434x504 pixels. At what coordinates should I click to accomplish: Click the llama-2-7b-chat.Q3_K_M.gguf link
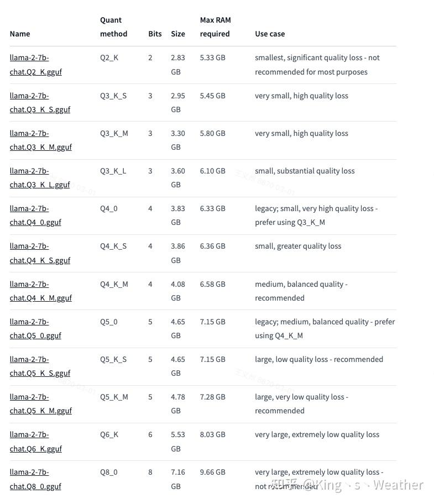(40, 140)
